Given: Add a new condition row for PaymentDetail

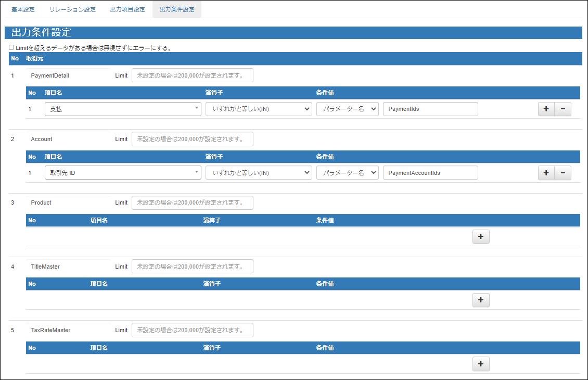Looking at the screenshot, I should 546,109.
